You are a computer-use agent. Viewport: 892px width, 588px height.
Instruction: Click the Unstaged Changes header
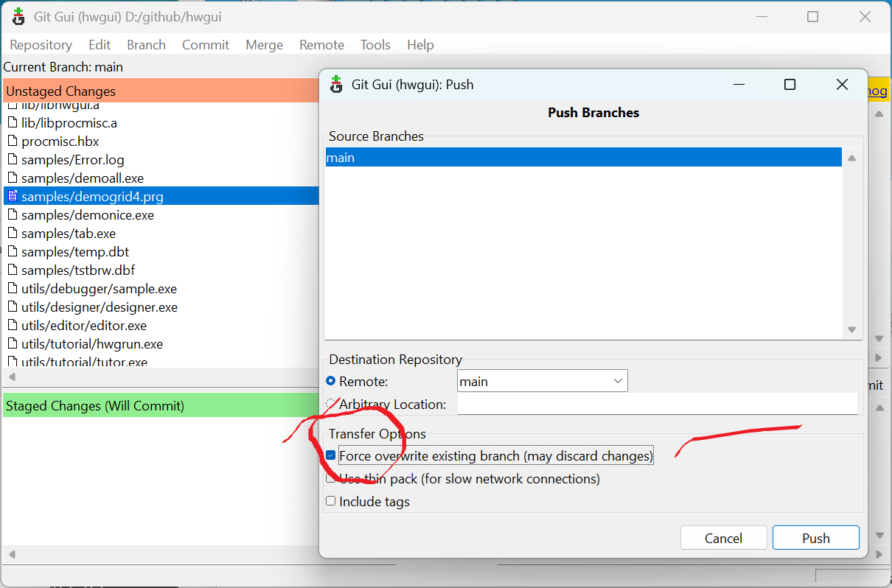161,91
